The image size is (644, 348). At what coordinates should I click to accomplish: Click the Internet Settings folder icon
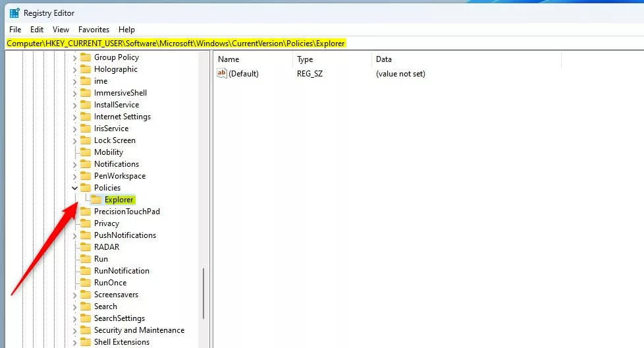tap(86, 117)
